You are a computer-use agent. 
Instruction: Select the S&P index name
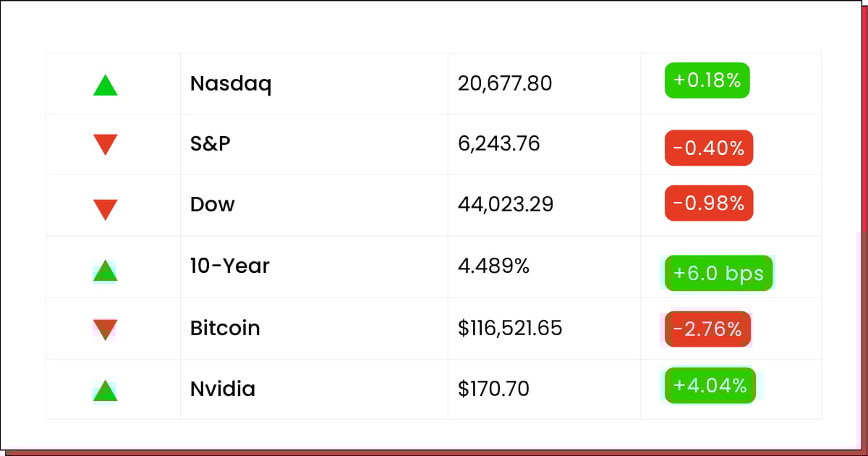(x=210, y=144)
